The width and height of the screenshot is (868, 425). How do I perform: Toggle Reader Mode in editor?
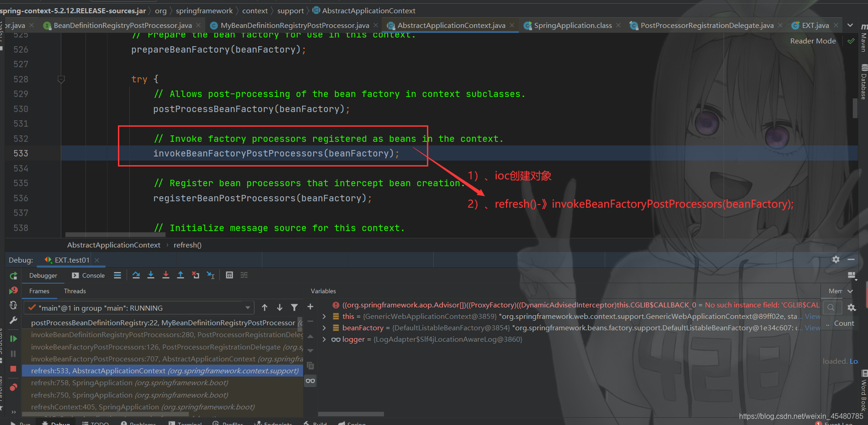[x=813, y=41]
